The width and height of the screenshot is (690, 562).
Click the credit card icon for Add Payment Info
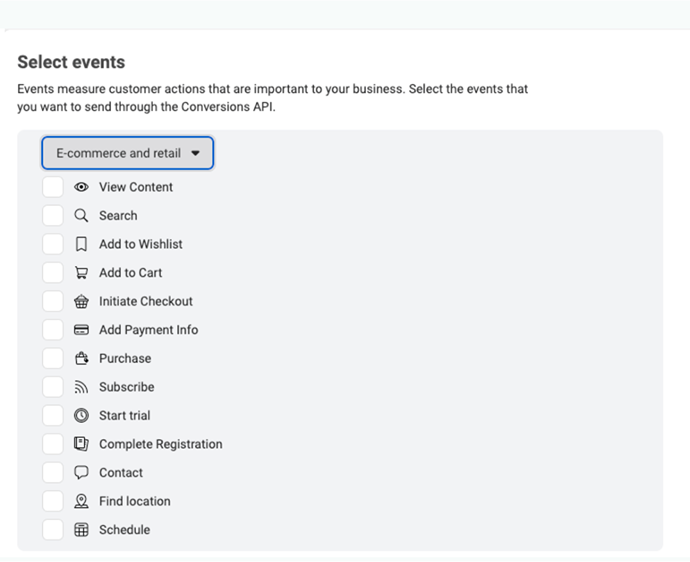point(81,330)
